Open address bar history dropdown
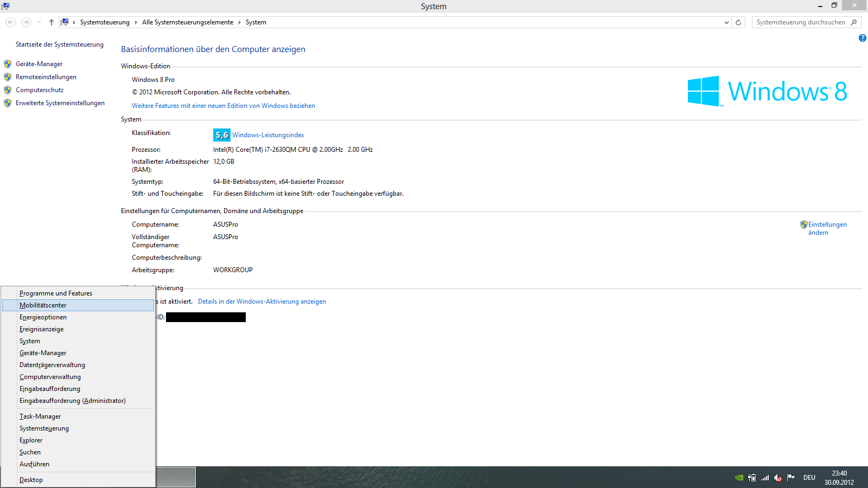Image resolution: width=868 pixels, height=488 pixels. pyautogui.click(x=726, y=22)
